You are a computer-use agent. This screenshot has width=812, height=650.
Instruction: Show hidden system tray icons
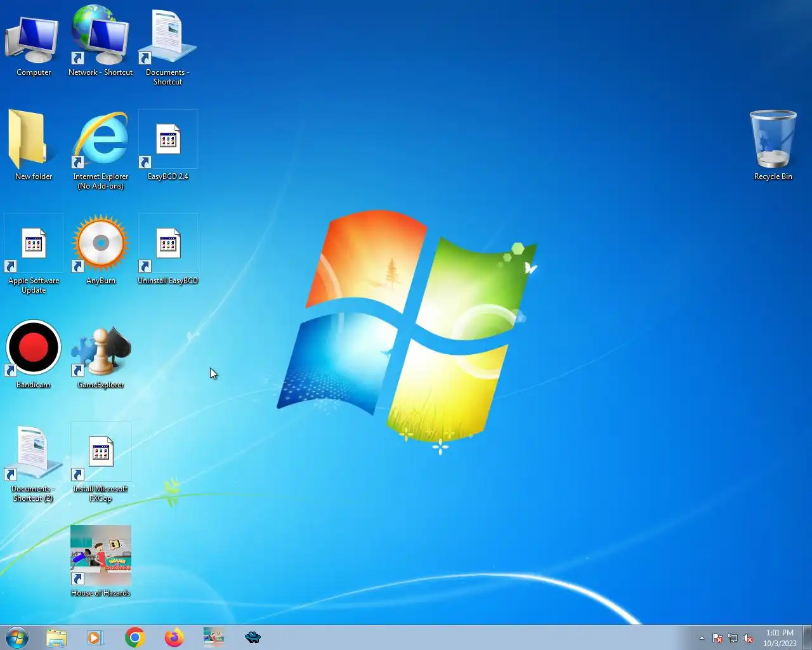point(702,638)
